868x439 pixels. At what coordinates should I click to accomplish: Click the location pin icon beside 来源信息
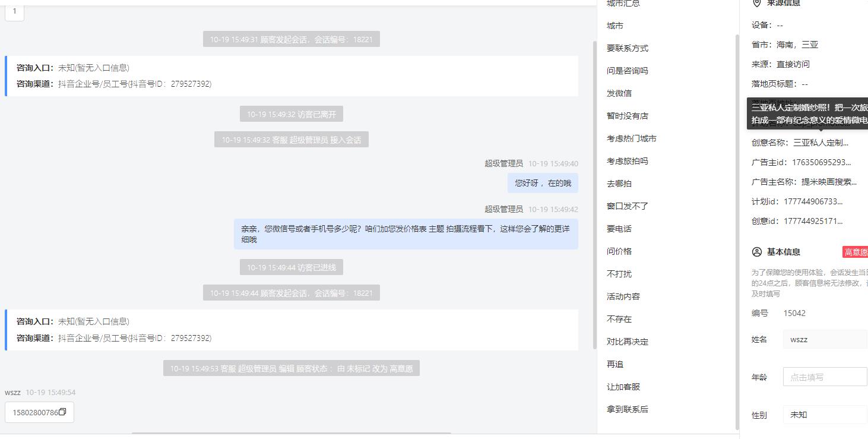(x=756, y=3)
